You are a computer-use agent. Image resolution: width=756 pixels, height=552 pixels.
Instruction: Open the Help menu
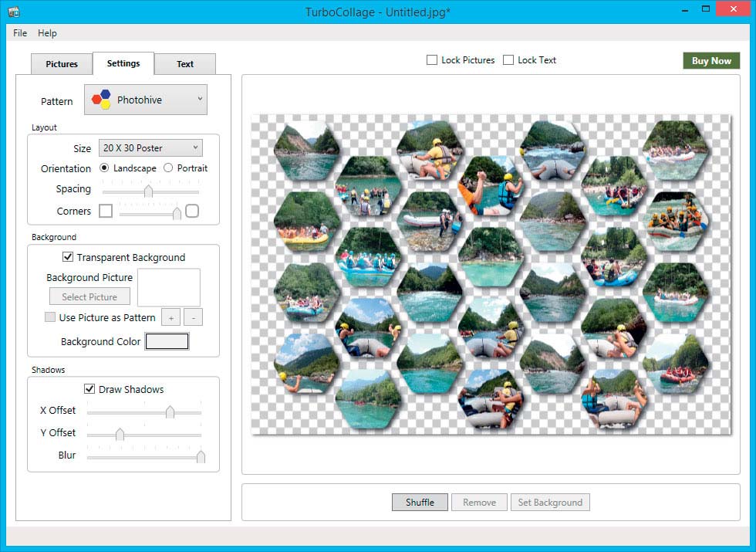[47, 32]
